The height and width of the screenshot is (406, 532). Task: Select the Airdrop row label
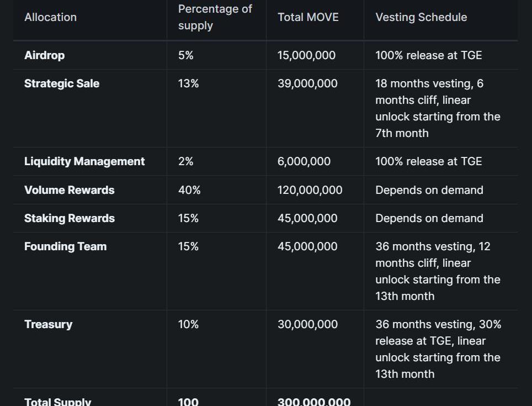coord(44,55)
